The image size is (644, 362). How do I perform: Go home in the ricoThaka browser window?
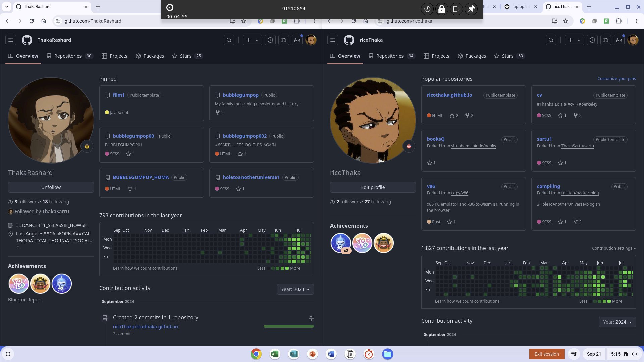click(366, 21)
